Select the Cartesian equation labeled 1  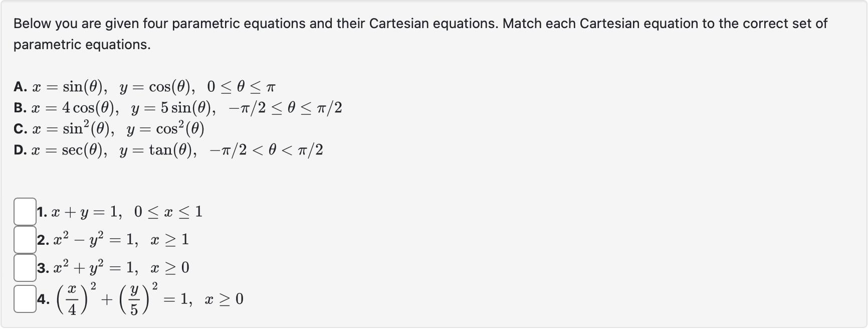pyautogui.click(x=120, y=211)
